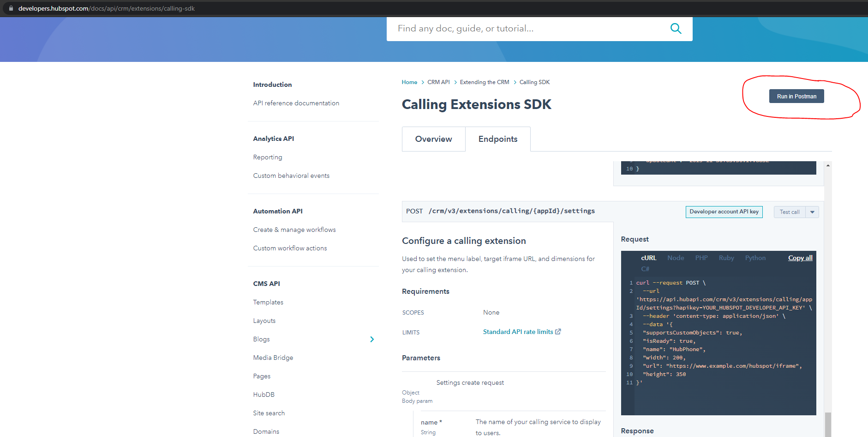Open the Test call dropdown arrow

(812, 212)
